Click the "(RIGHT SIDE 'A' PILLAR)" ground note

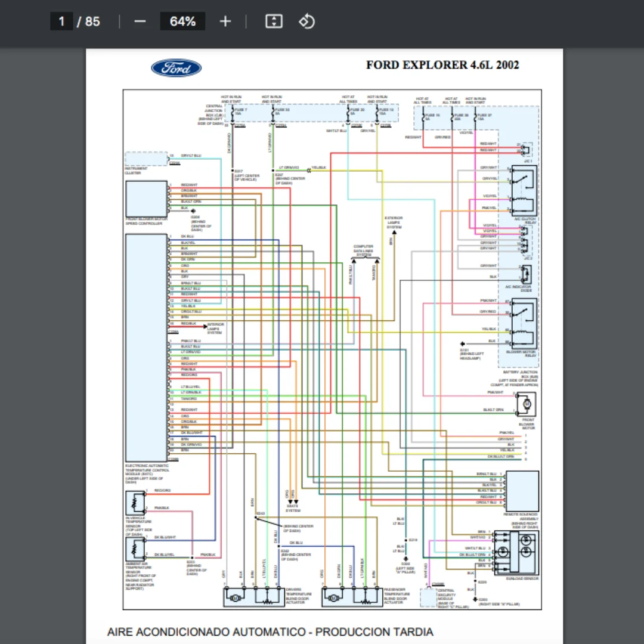click(499, 604)
